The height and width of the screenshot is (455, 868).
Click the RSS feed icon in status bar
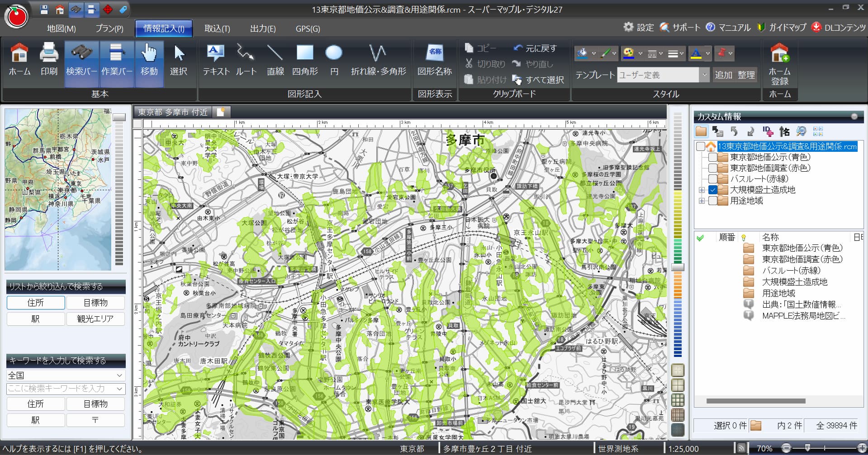click(x=741, y=448)
